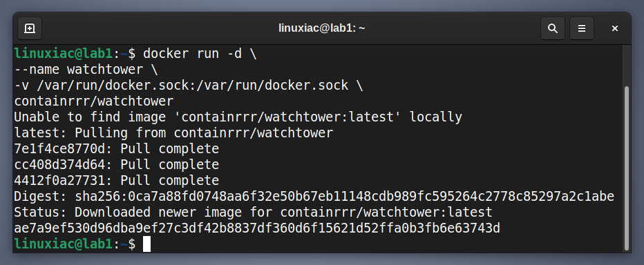Screen dimensions: 644x265
Task: Click the cc408d374d64 Pull complete line
Action: (x=117, y=165)
